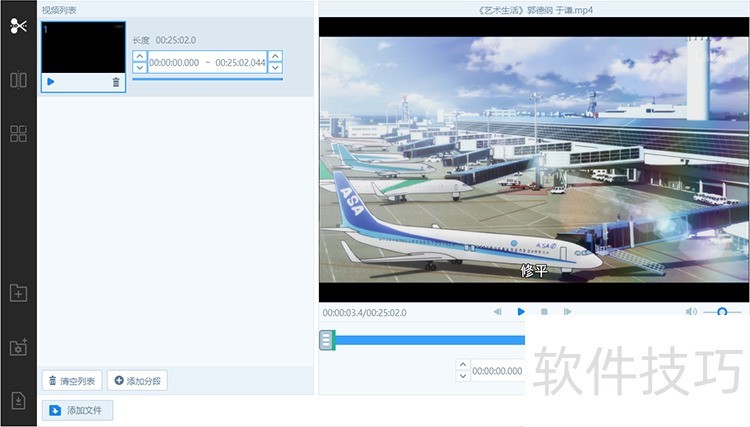
Task: Decrease the segment start time with down arrow
Action: [x=139, y=67]
